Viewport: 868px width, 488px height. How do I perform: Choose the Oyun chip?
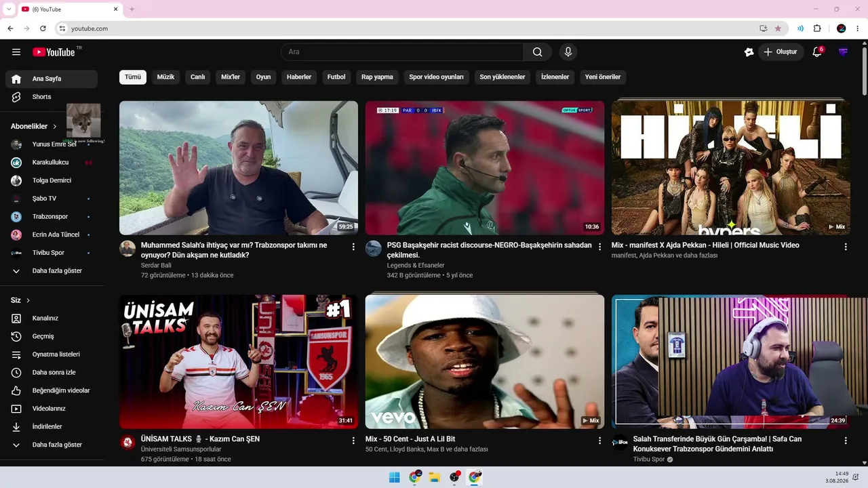(x=263, y=77)
